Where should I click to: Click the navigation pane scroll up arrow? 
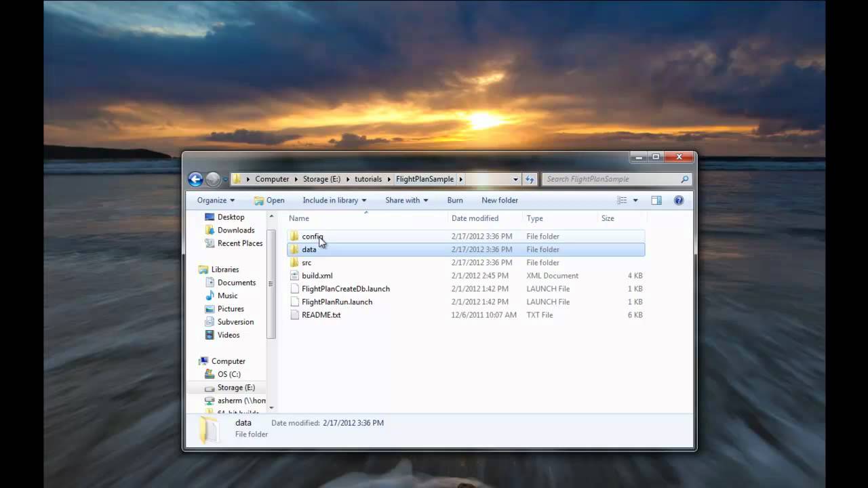coord(272,217)
